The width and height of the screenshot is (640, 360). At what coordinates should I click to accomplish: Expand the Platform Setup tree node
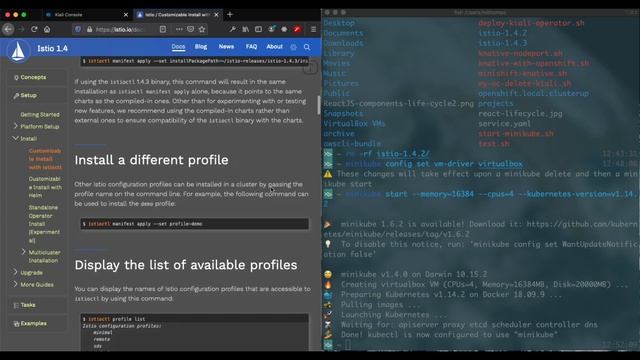point(16,126)
